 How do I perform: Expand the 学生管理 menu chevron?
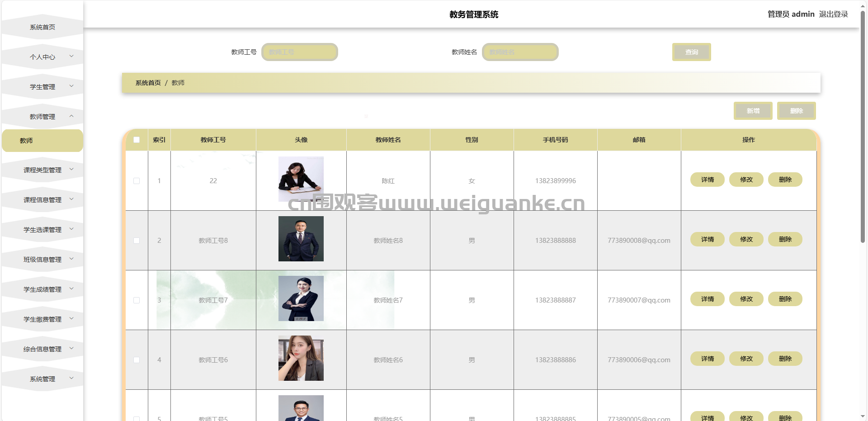click(71, 86)
